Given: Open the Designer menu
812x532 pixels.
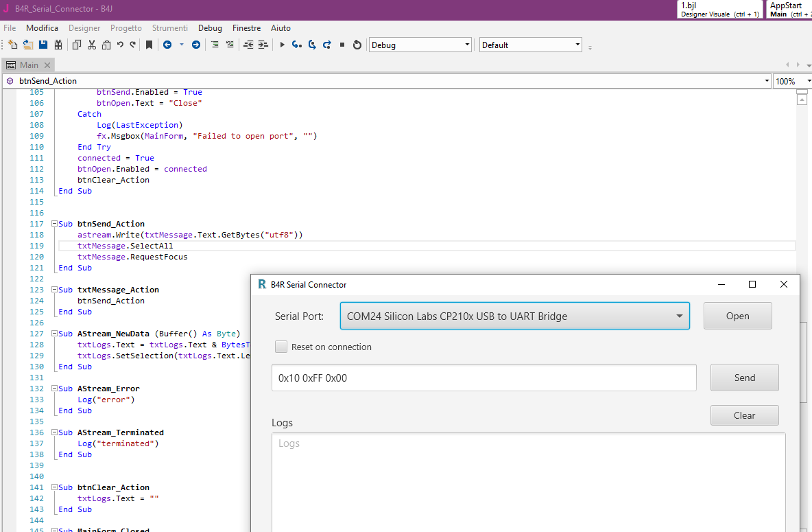Looking at the screenshot, I should click(x=84, y=28).
